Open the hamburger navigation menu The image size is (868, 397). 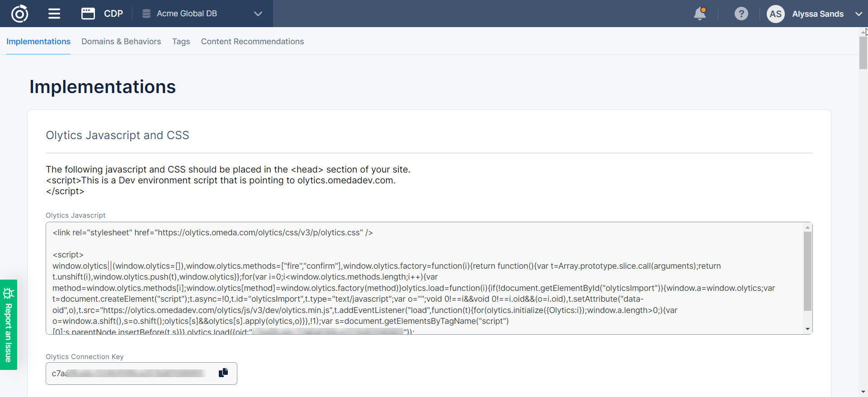click(x=54, y=14)
